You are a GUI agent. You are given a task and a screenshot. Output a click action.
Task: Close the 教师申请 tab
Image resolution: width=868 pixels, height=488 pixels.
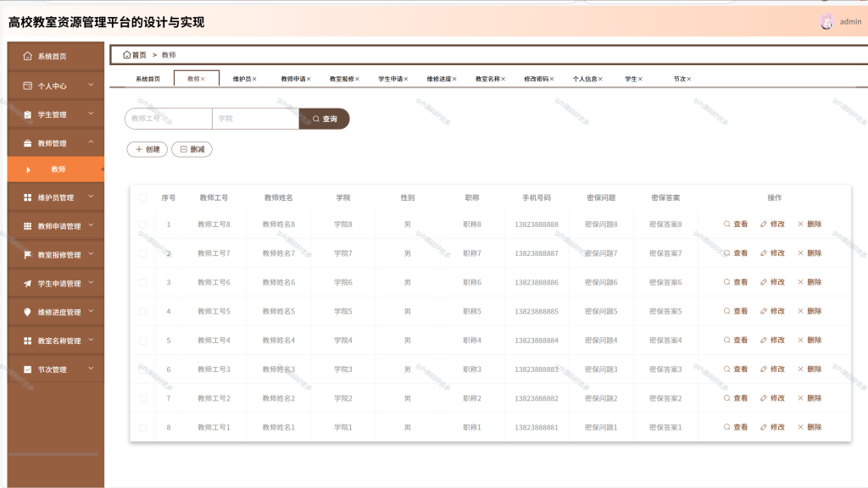pyautogui.click(x=309, y=79)
